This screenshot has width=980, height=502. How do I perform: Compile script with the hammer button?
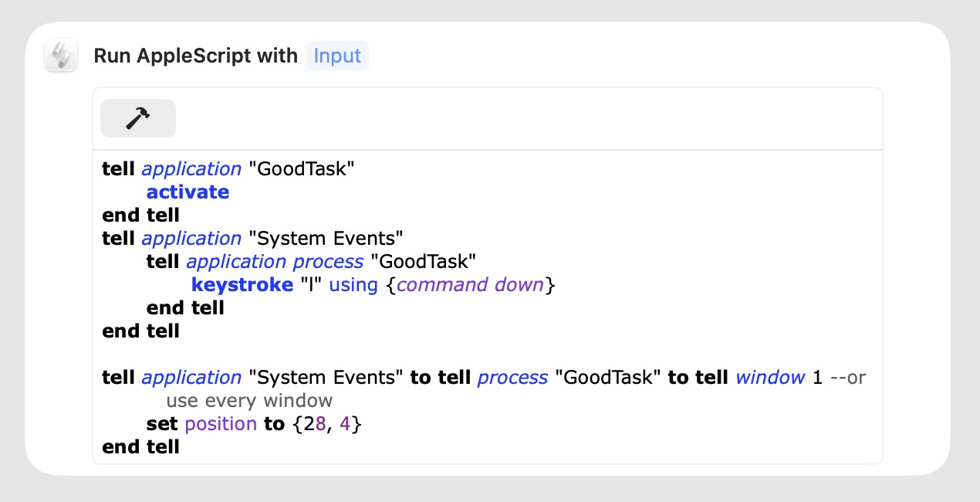click(x=138, y=118)
